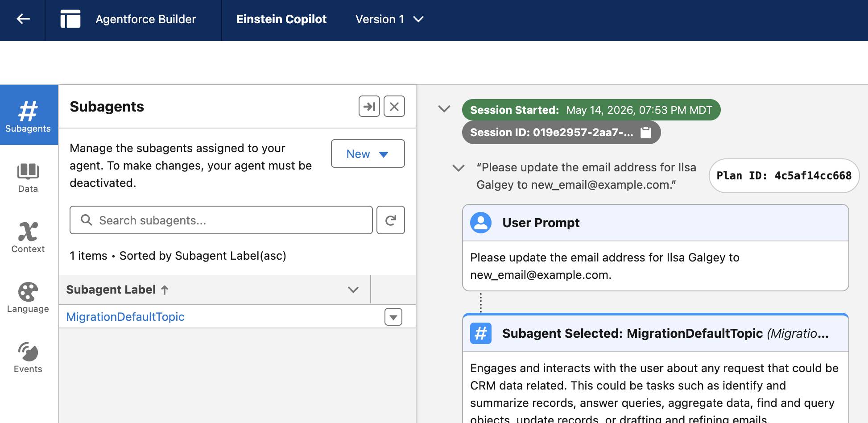The width and height of the screenshot is (868, 423).
Task: Open Subagent Label column options chevron
Action: pyautogui.click(x=353, y=290)
